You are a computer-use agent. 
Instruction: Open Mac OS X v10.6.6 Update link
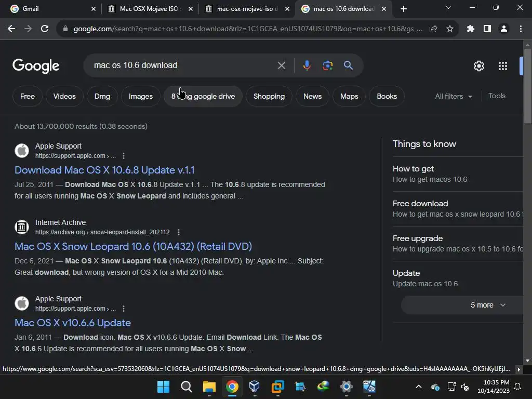click(73, 323)
